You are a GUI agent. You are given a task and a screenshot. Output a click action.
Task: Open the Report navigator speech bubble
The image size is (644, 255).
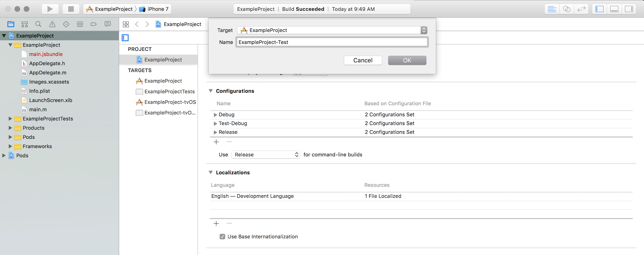tap(108, 24)
